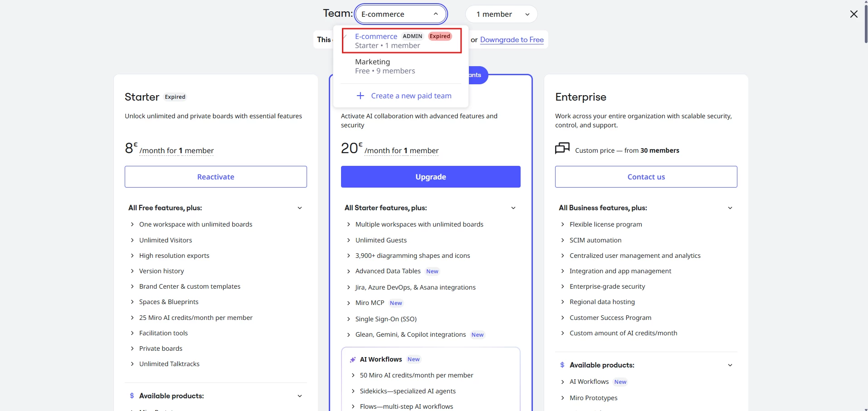The height and width of the screenshot is (411, 868).
Task: Click the blue Upgrade button
Action: (431, 177)
